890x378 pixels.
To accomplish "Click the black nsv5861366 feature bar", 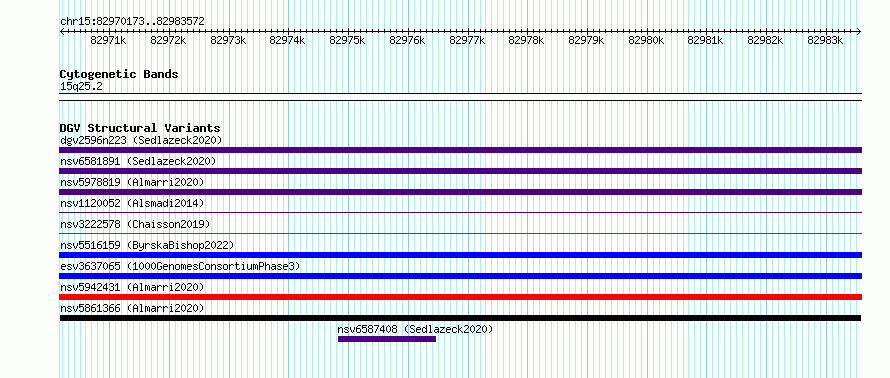I will (460, 318).
